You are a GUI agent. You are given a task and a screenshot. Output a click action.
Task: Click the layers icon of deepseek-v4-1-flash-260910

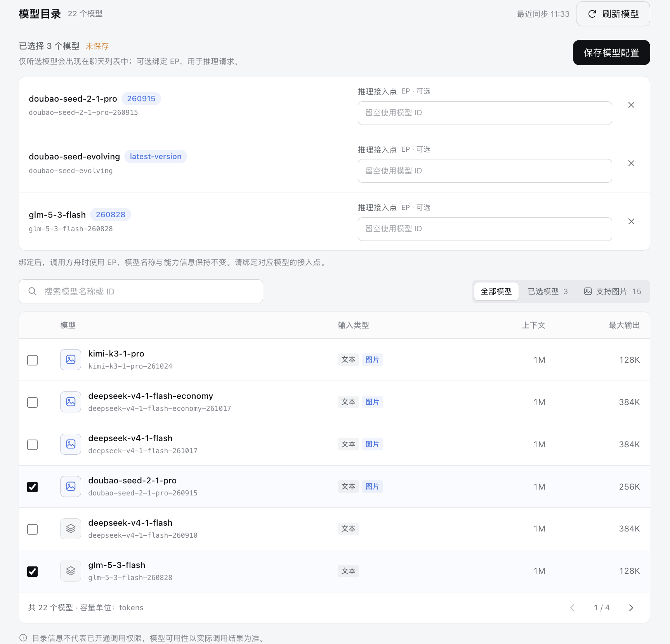click(71, 529)
